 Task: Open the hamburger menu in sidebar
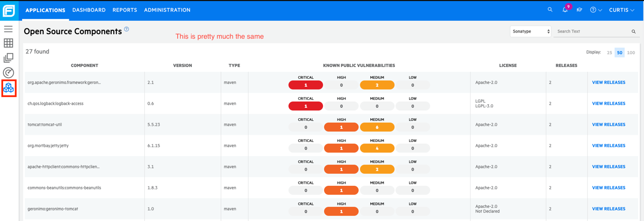click(x=9, y=29)
